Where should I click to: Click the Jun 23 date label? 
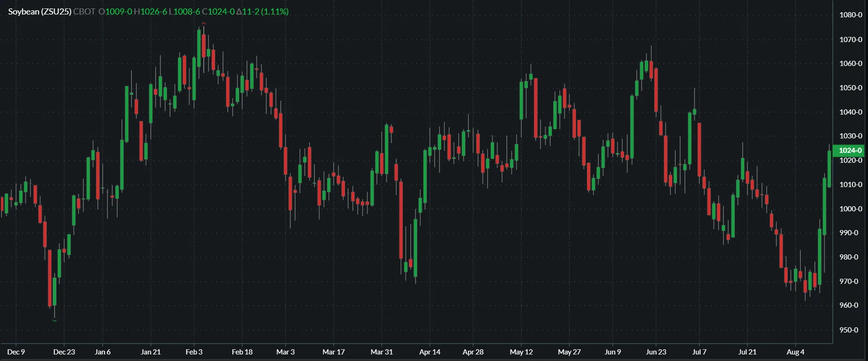656,352
